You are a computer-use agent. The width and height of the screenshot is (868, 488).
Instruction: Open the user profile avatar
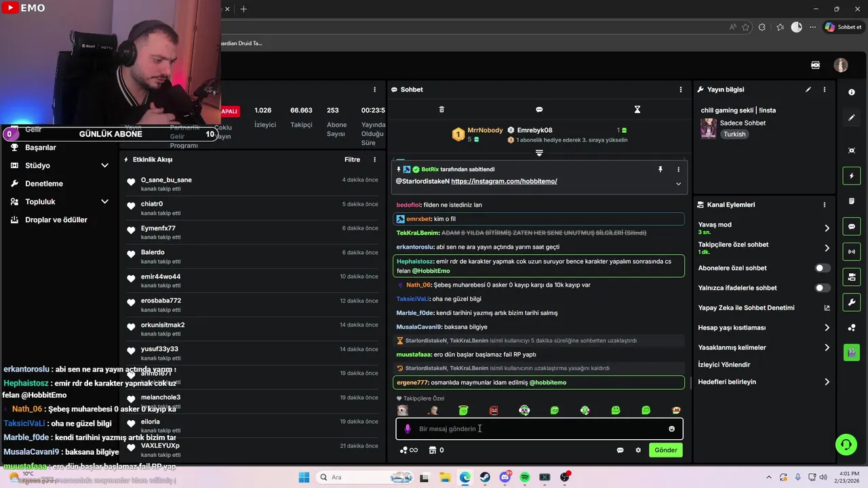click(x=841, y=65)
